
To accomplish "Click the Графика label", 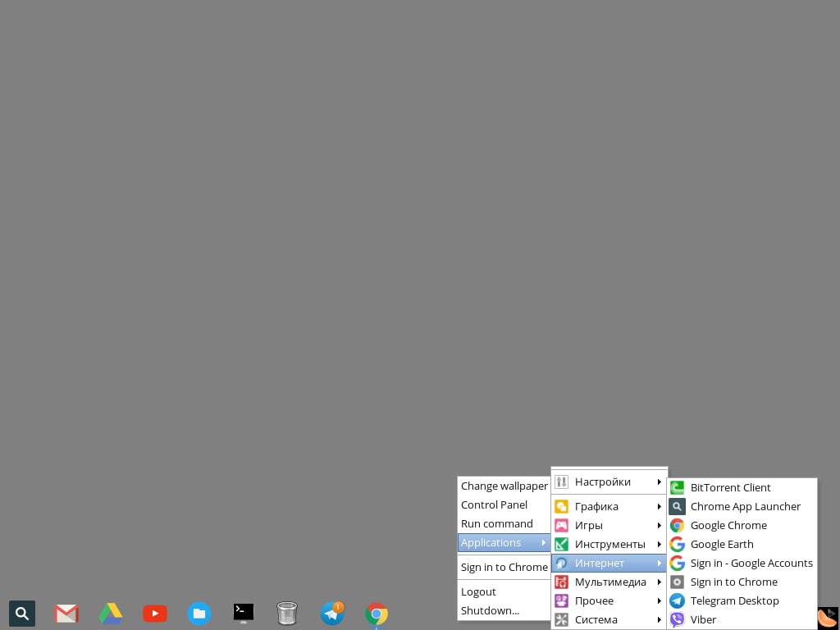I will [596, 507].
